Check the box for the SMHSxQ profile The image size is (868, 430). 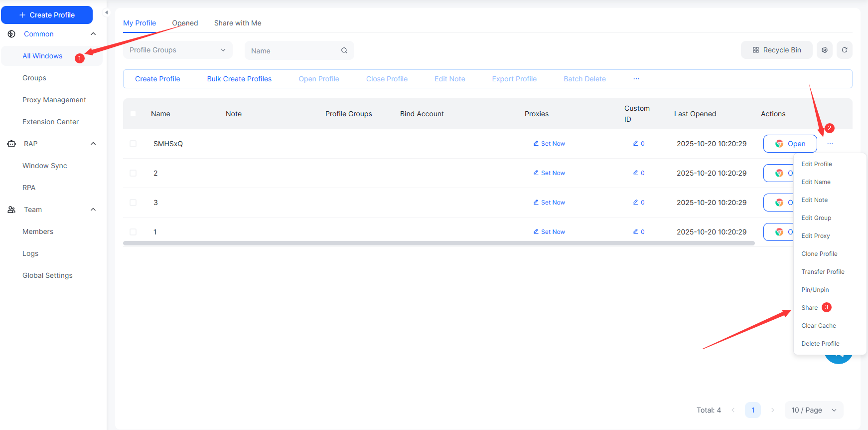[x=133, y=144]
